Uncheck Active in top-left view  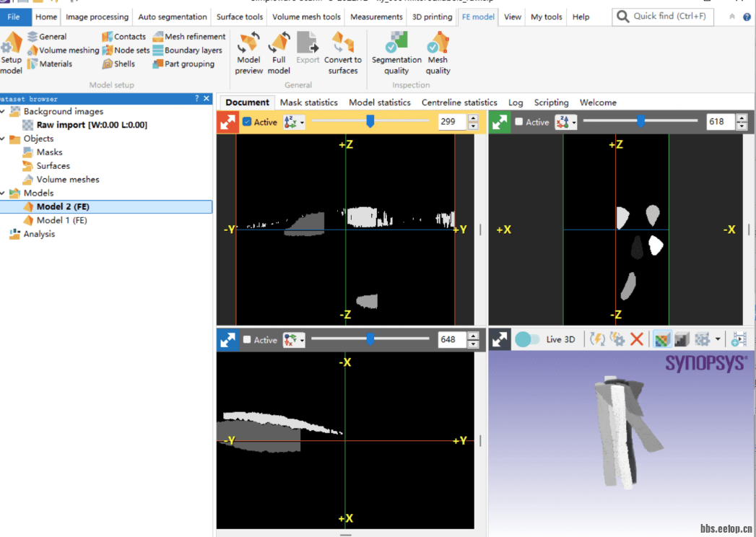[247, 122]
